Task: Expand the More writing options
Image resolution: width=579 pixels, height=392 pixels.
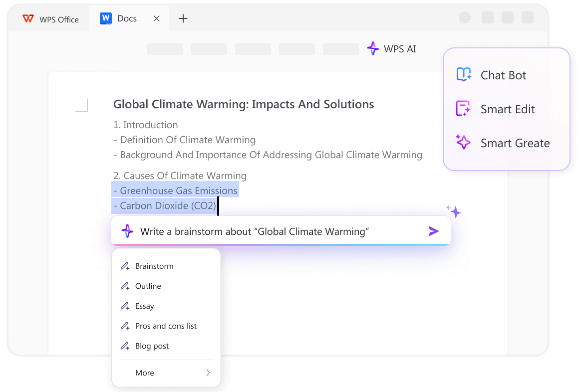Action: coord(166,373)
